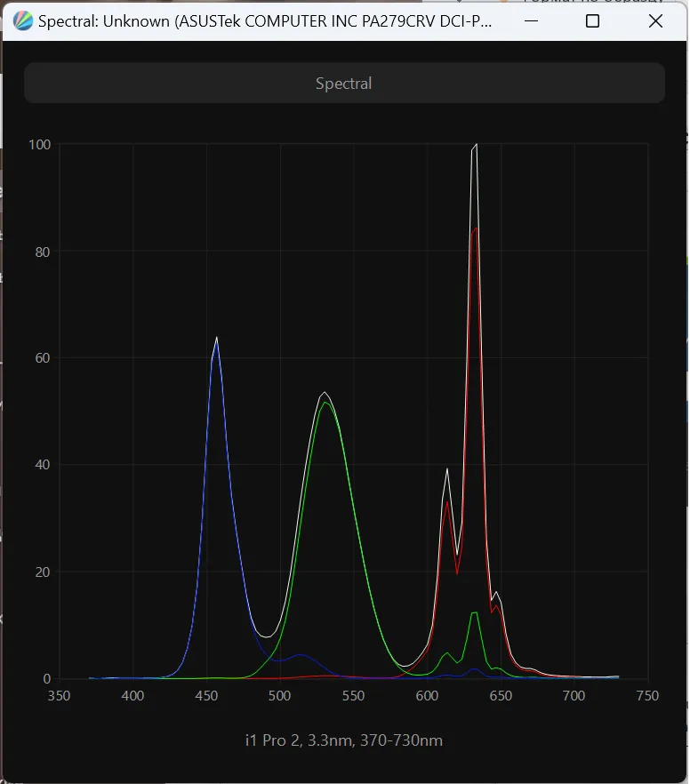The height and width of the screenshot is (784, 690).
Task: Select the tallest white peak at 100
Action: 477,144
